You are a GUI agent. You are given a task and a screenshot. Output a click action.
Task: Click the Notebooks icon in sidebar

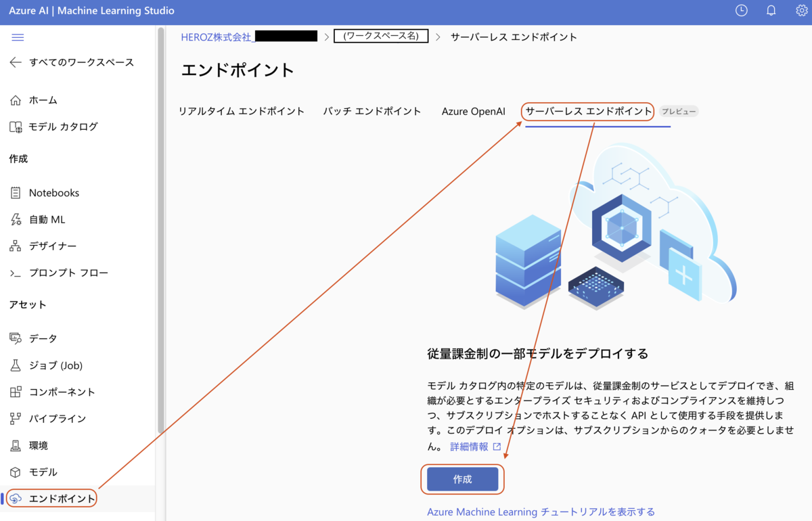tap(16, 193)
